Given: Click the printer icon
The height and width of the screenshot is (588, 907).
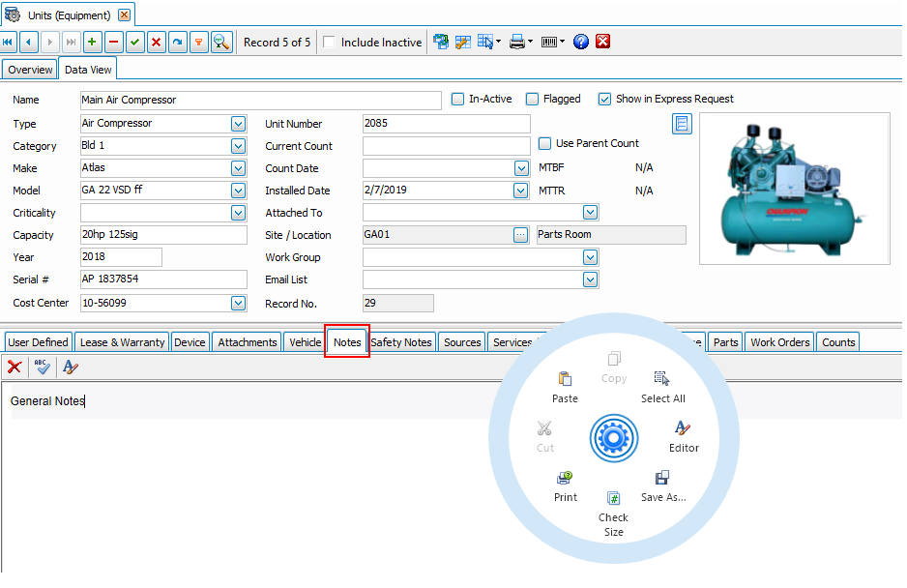Looking at the screenshot, I should [517, 42].
